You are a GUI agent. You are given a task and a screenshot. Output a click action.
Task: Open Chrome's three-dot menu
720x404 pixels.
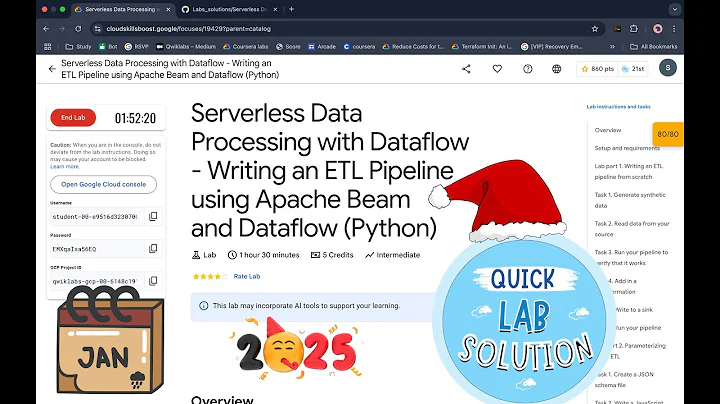tap(674, 28)
